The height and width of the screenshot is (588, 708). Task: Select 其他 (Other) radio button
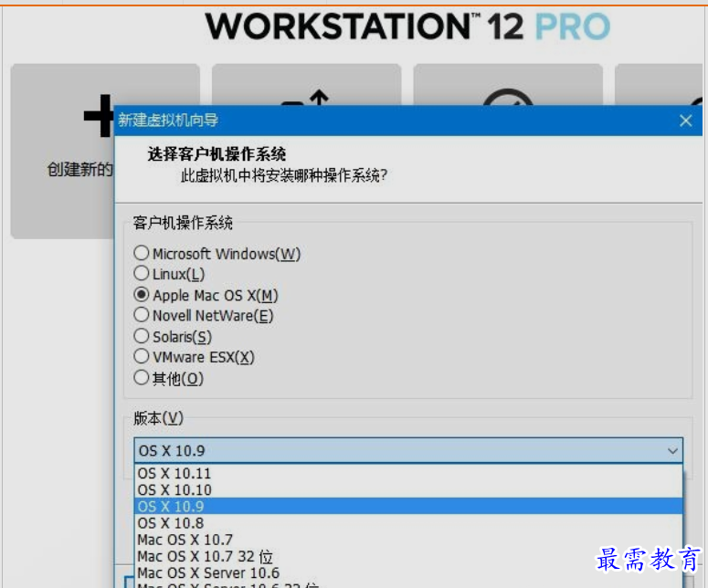coord(142,378)
